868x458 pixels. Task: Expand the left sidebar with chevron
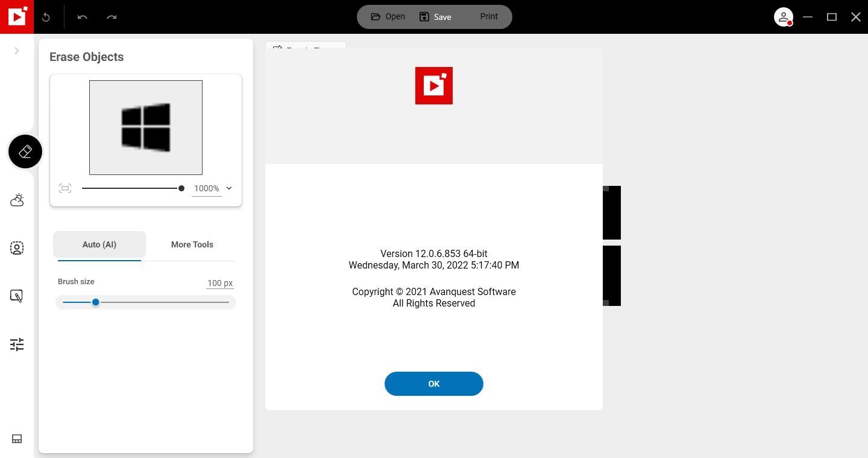(x=17, y=51)
